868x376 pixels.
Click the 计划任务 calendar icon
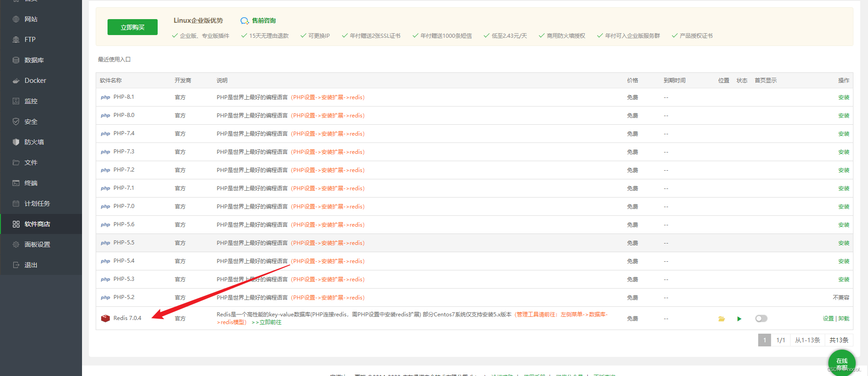pos(16,203)
